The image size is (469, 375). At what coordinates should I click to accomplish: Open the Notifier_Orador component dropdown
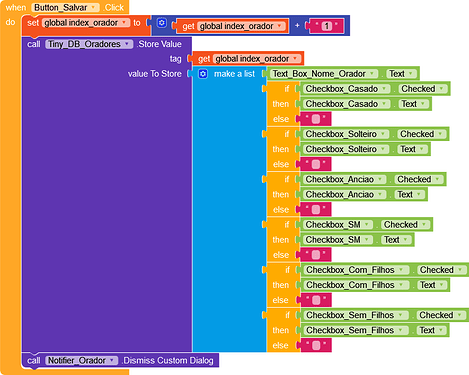(x=81, y=360)
